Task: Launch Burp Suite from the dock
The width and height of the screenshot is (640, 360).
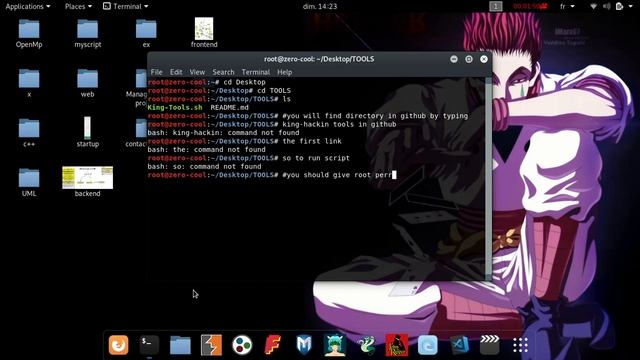Action: pyautogui.click(x=211, y=345)
